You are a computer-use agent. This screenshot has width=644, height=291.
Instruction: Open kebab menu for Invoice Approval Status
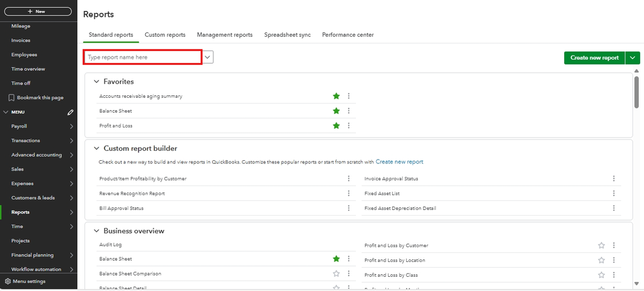tap(614, 178)
